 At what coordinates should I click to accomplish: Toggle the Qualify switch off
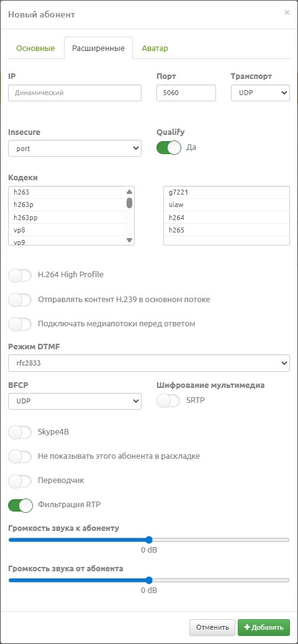pyautogui.click(x=169, y=148)
